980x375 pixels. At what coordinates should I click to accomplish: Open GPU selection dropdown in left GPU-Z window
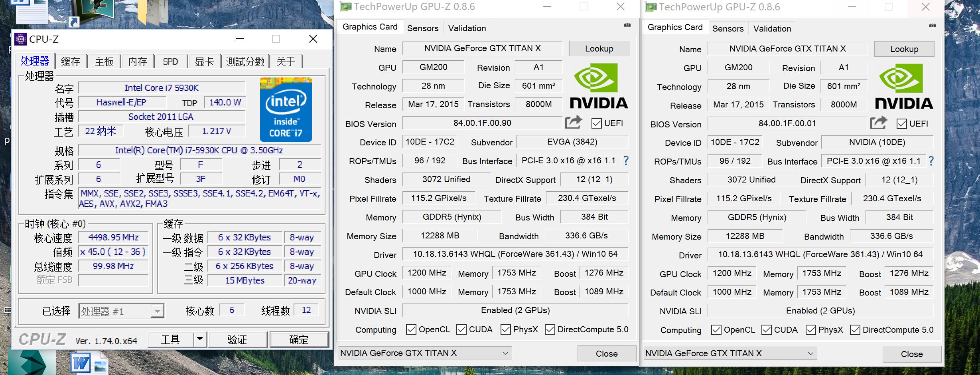tap(425, 353)
